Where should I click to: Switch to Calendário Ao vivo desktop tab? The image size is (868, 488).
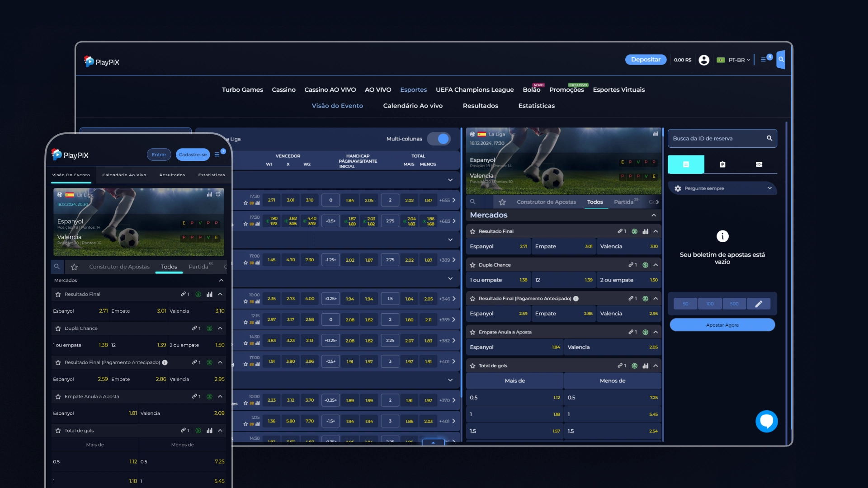coord(413,106)
